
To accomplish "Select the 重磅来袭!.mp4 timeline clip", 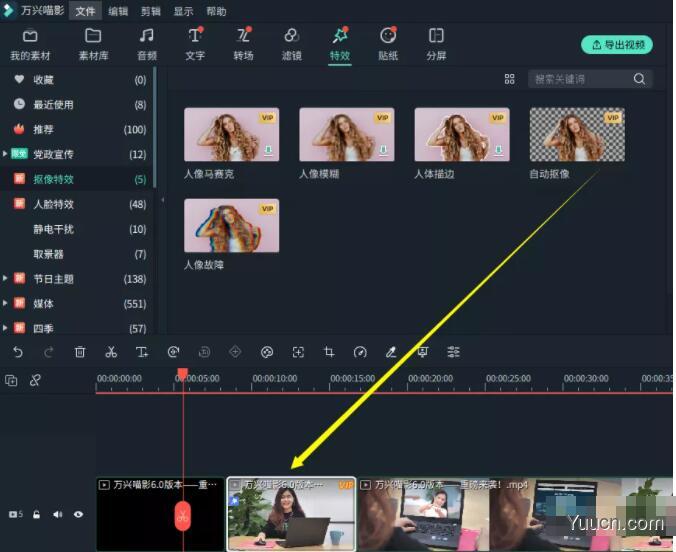I will (x=516, y=514).
